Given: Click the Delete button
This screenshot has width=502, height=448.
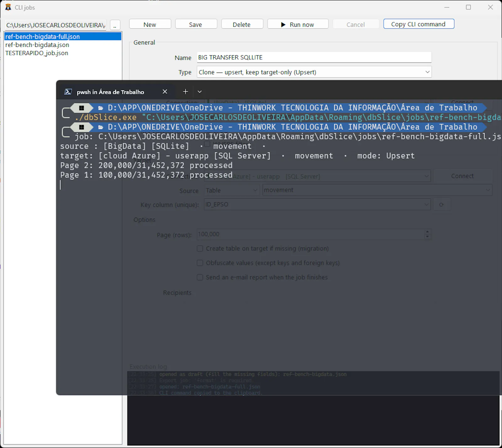Looking at the screenshot, I should 242,24.
